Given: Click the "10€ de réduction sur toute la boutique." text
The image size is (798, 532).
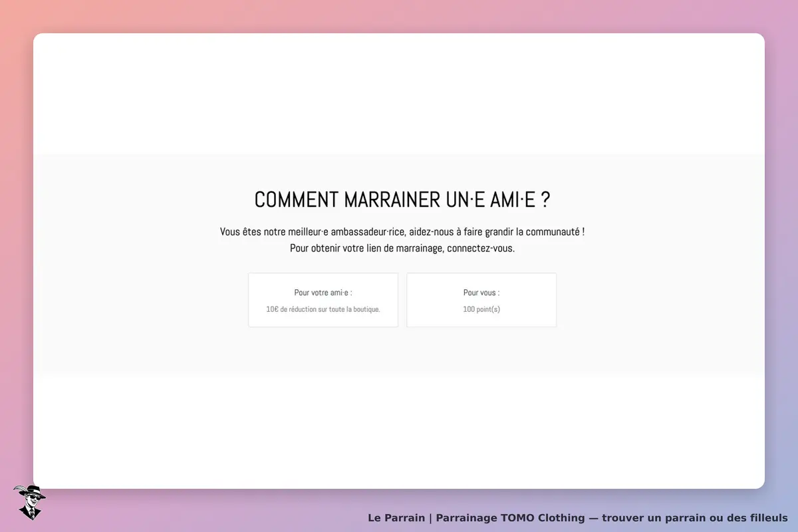Looking at the screenshot, I should click(x=323, y=309).
